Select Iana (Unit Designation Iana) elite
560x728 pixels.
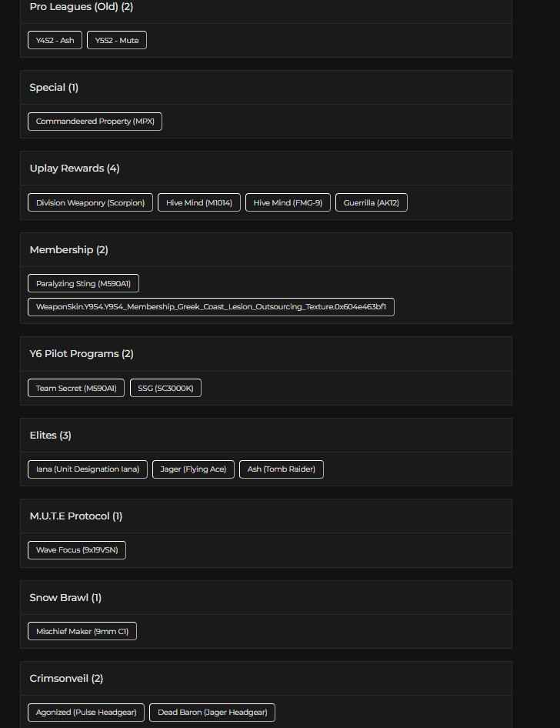tap(88, 469)
